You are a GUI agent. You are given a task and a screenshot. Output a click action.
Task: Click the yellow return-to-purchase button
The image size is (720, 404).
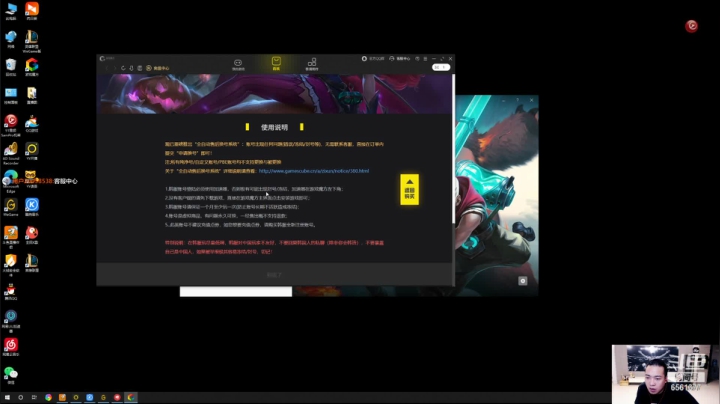pyautogui.click(x=409, y=189)
